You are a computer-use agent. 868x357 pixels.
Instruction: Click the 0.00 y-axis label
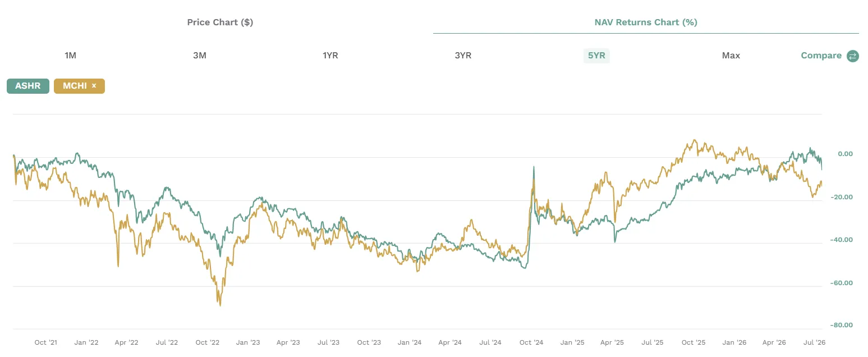[x=845, y=154]
